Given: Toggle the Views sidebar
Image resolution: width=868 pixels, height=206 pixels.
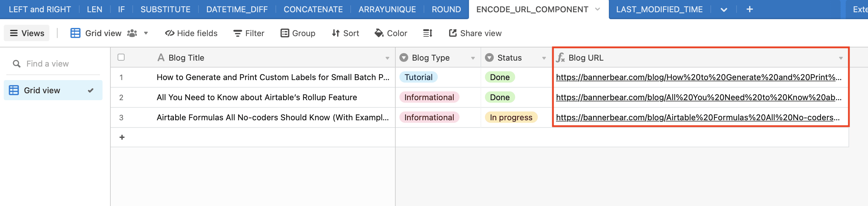Looking at the screenshot, I should (27, 33).
